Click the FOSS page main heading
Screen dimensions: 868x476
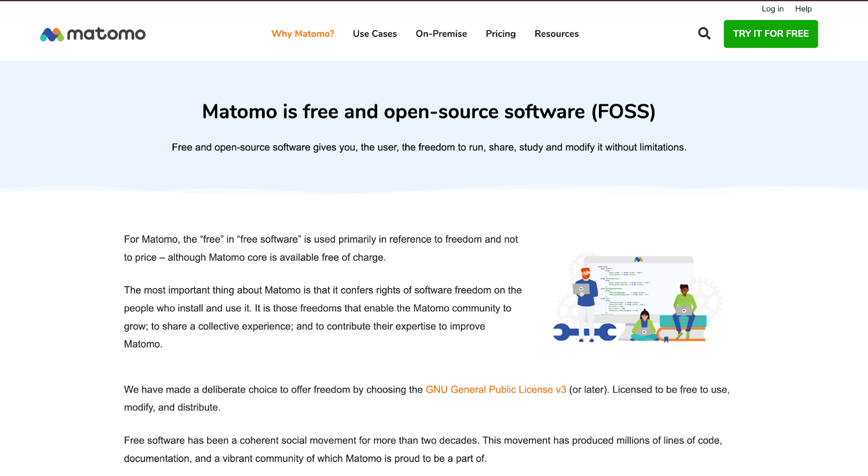(429, 112)
